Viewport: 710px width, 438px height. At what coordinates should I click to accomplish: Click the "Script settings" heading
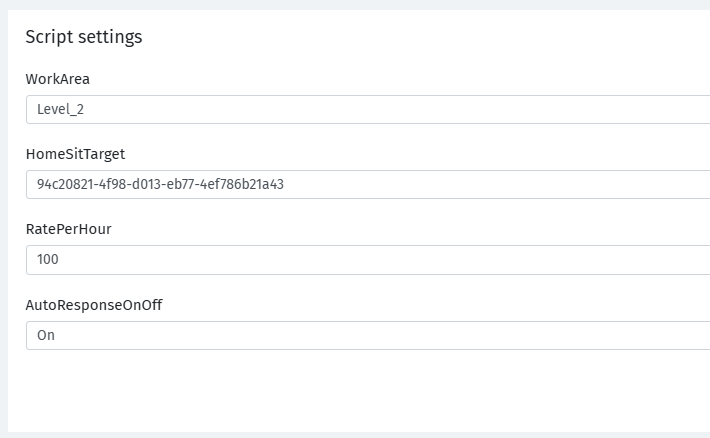click(x=84, y=37)
